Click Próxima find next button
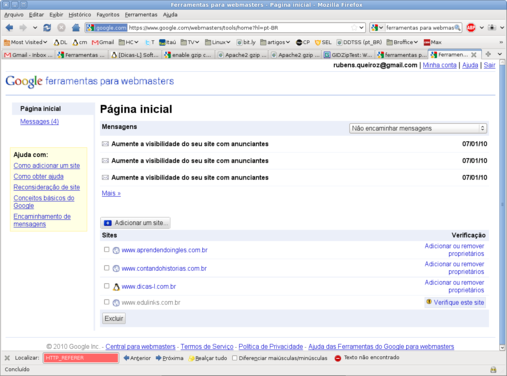507x376 pixels. click(x=169, y=358)
